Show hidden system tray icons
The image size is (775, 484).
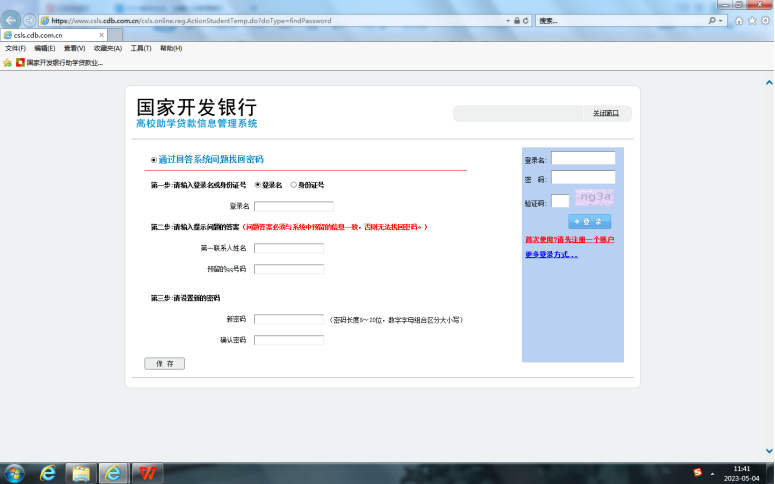[712, 472]
